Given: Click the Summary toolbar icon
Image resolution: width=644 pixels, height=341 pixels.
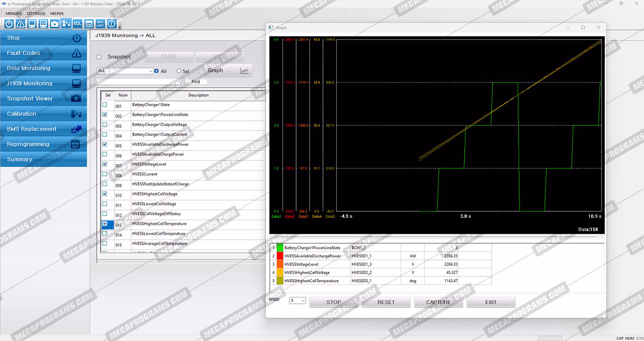Looking at the screenshot, I should [x=100, y=24].
